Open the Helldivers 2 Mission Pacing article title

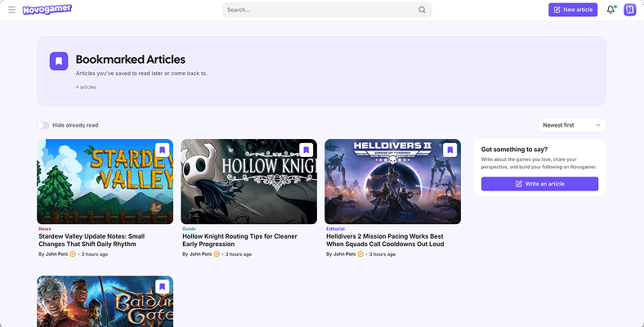click(x=385, y=240)
